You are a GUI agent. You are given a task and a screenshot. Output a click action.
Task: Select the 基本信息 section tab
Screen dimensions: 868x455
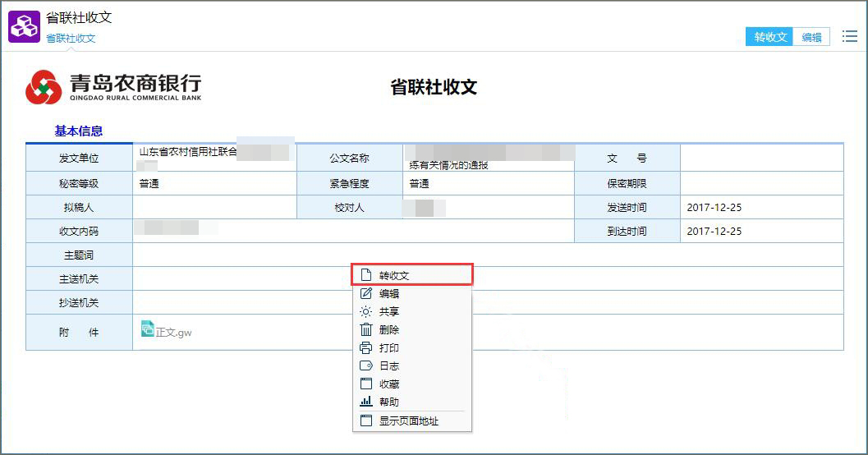pos(79,131)
